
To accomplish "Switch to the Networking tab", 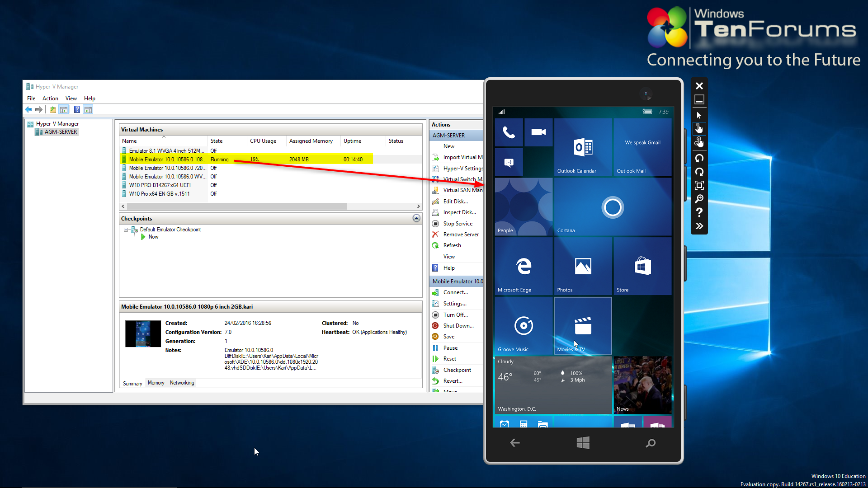I will coord(182,383).
